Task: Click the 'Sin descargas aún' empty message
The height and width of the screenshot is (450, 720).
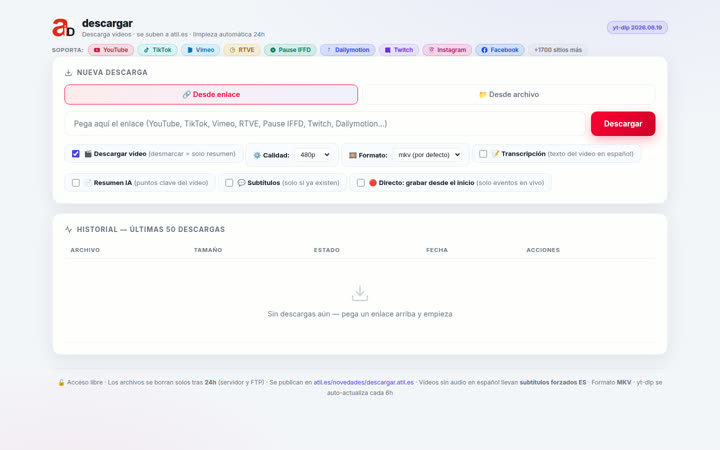Action: tap(360, 314)
